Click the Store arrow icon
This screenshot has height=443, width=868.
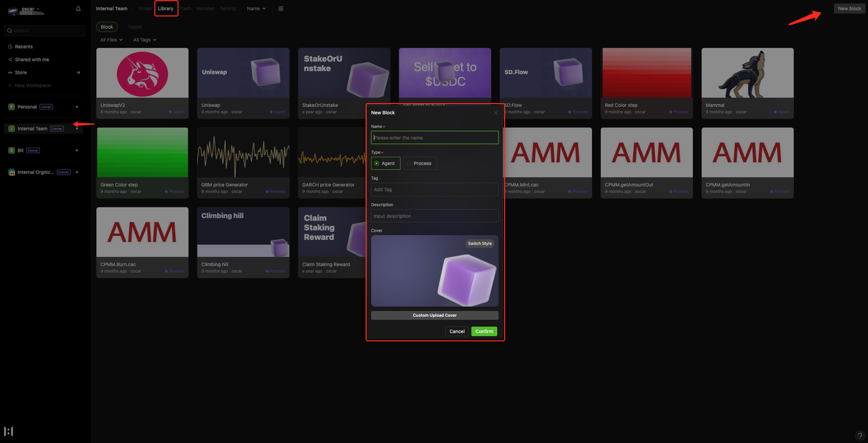click(x=78, y=72)
